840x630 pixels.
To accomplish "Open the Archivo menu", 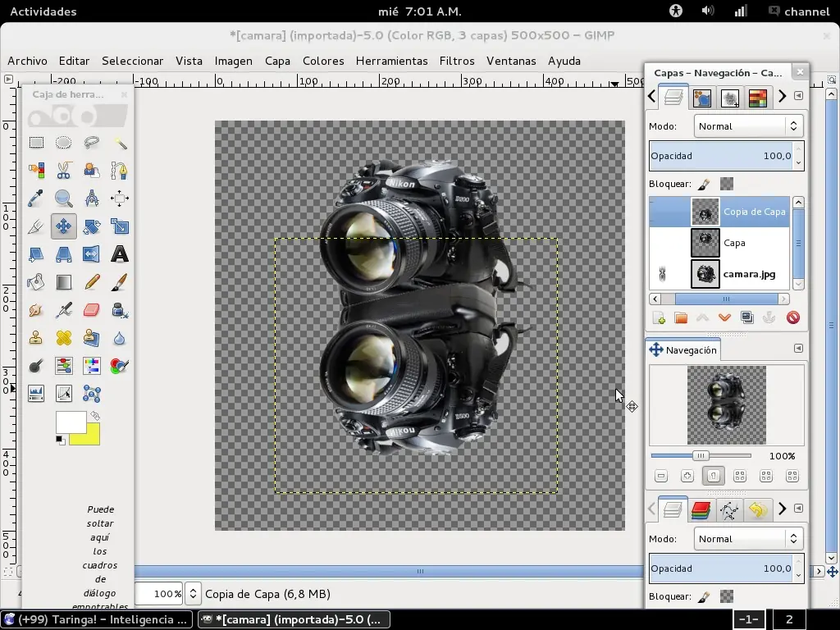I will 27,61.
